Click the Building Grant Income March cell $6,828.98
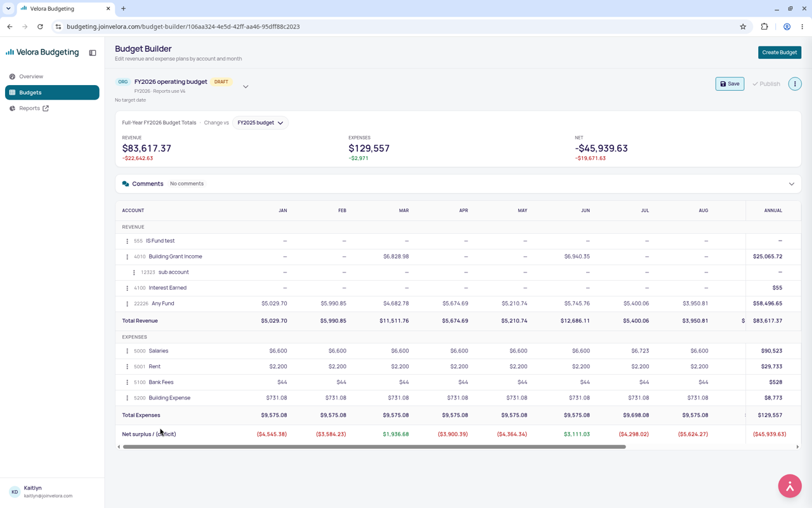 [x=396, y=257]
